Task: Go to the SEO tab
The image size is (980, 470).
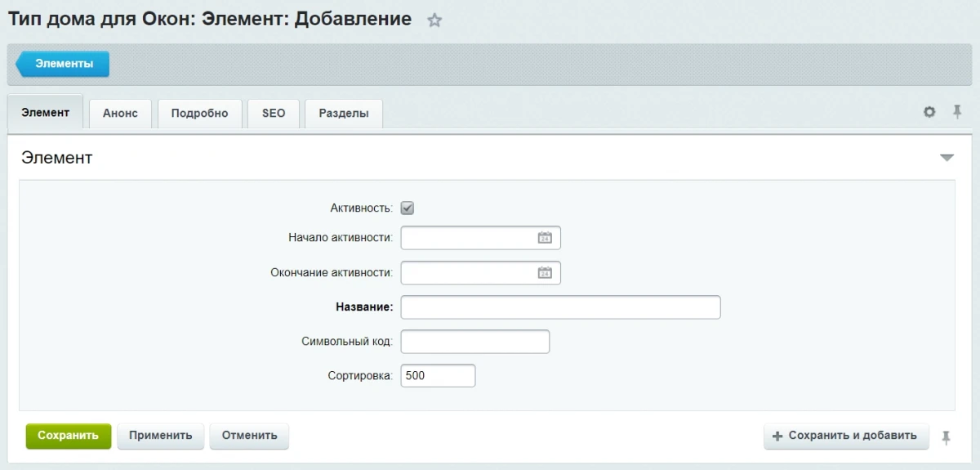Action: 274,114
